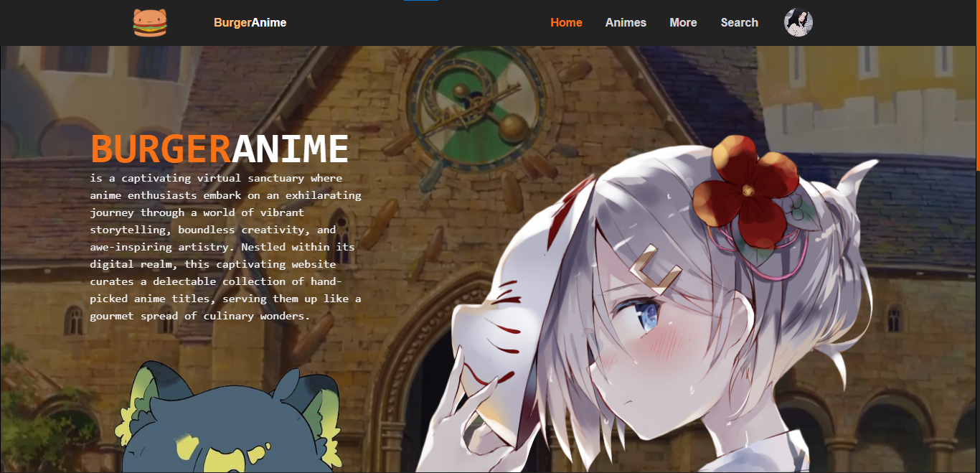Click the Animes link in the navbar
Screen dimensions: 980x473
point(625,22)
